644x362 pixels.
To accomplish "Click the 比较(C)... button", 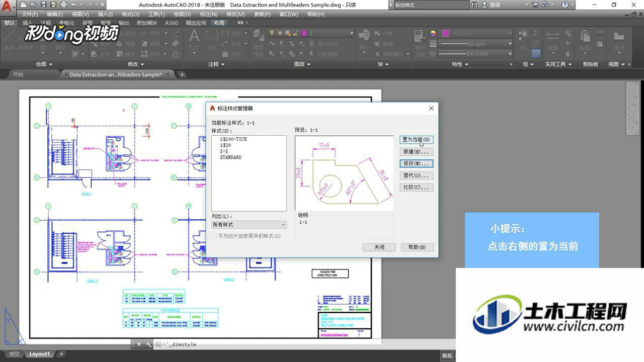I will tap(417, 187).
